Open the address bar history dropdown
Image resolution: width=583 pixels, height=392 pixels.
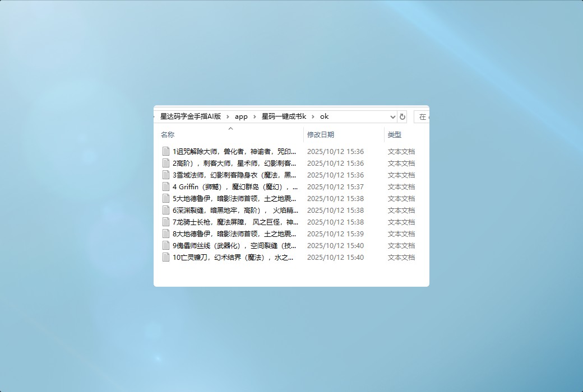tap(392, 117)
